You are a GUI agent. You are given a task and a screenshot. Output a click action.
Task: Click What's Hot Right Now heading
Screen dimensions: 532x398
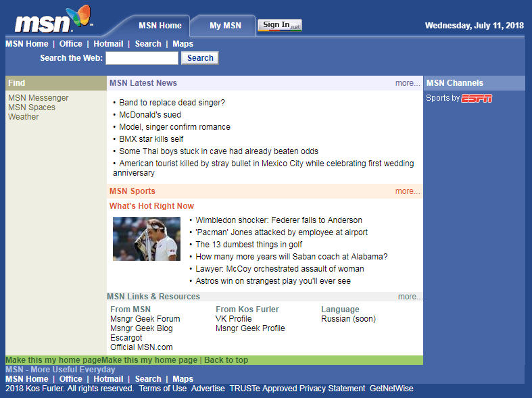tap(151, 206)
